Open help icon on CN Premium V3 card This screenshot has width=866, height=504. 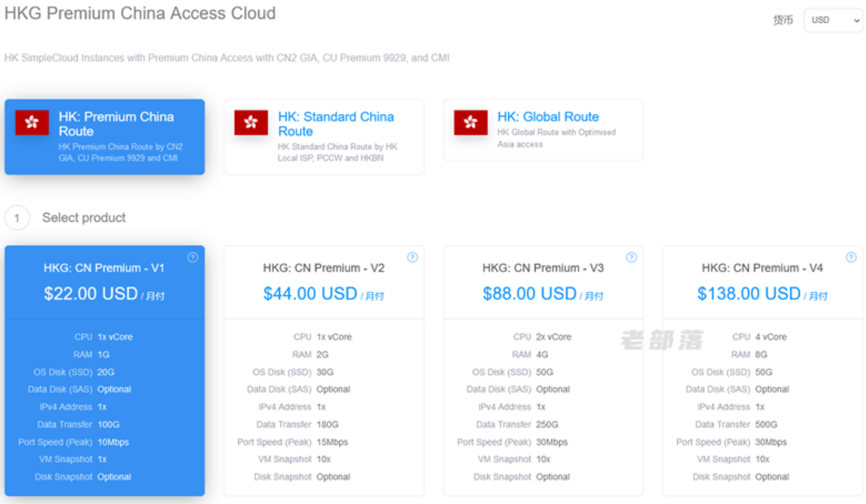(632, 258)
